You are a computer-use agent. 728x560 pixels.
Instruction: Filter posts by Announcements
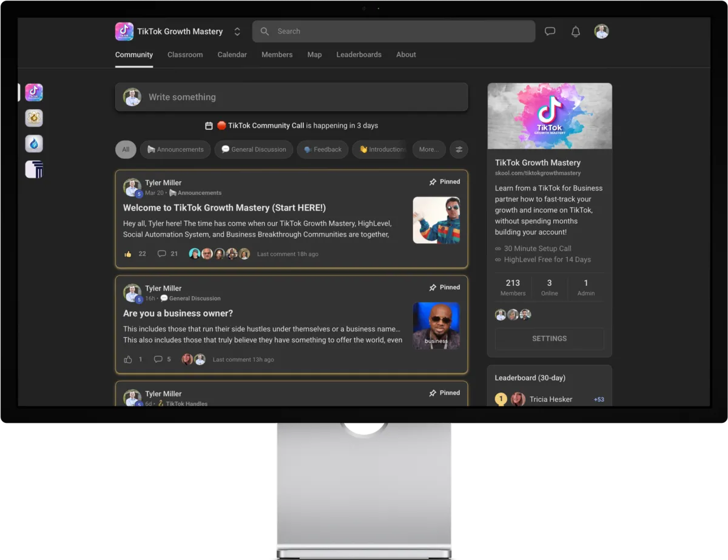pos(175,149)
